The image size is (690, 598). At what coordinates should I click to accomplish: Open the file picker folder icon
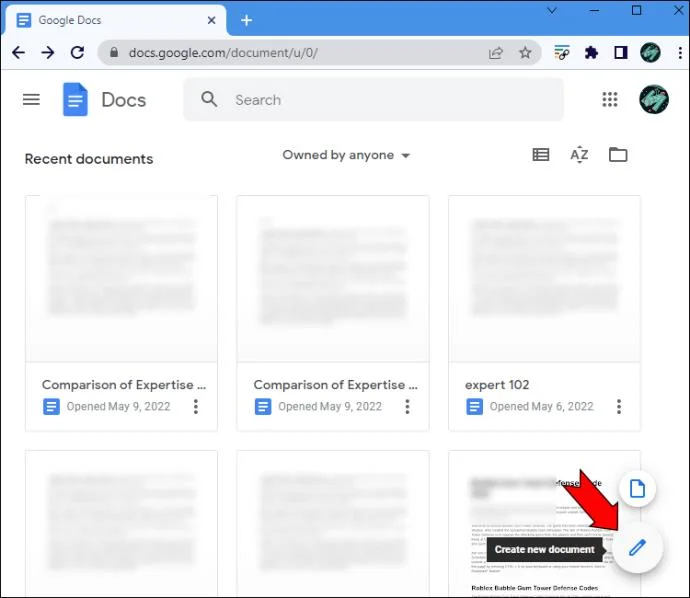click(618, 155)
